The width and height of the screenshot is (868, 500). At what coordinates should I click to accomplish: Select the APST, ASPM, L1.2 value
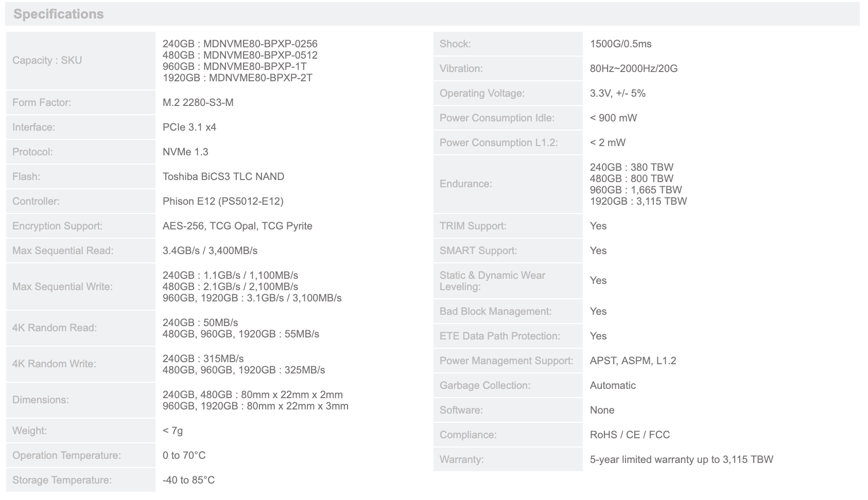coord(633,361)
